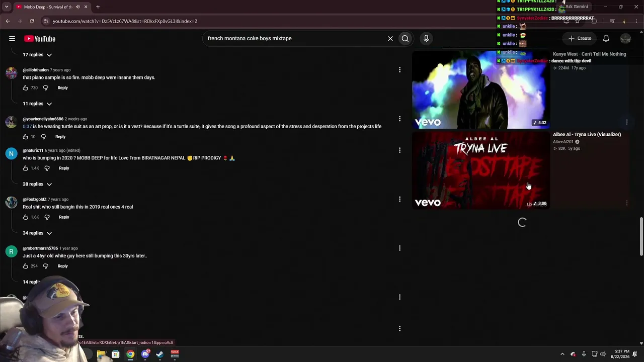Jump to 0:37 timestamp link
Image resolution: width=644 pixels, height=362 pixels.
click(x=27, y=126)
